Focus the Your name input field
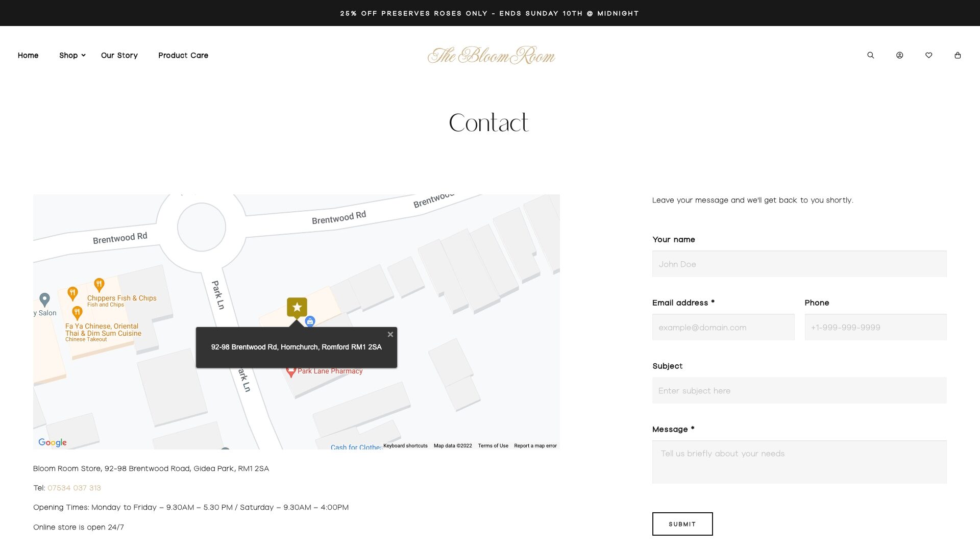 pyautogui.click(x=799, y=264)
